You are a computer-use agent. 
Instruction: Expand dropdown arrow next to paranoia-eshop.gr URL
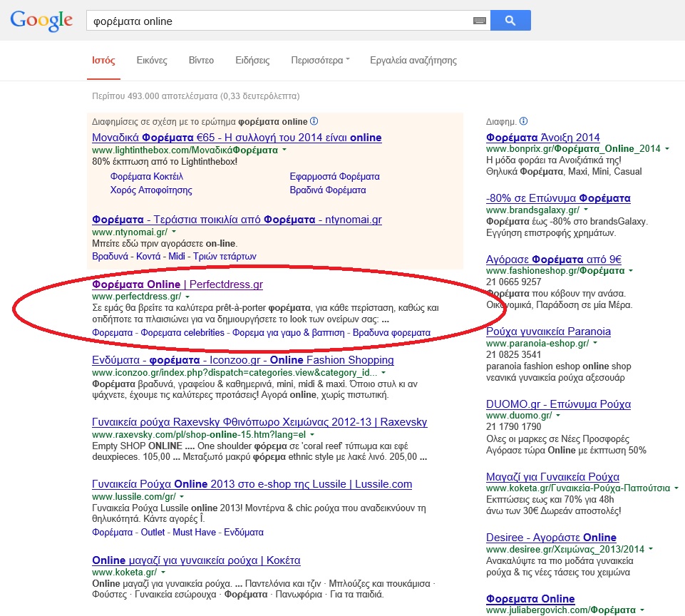click(x=595, y=344)
